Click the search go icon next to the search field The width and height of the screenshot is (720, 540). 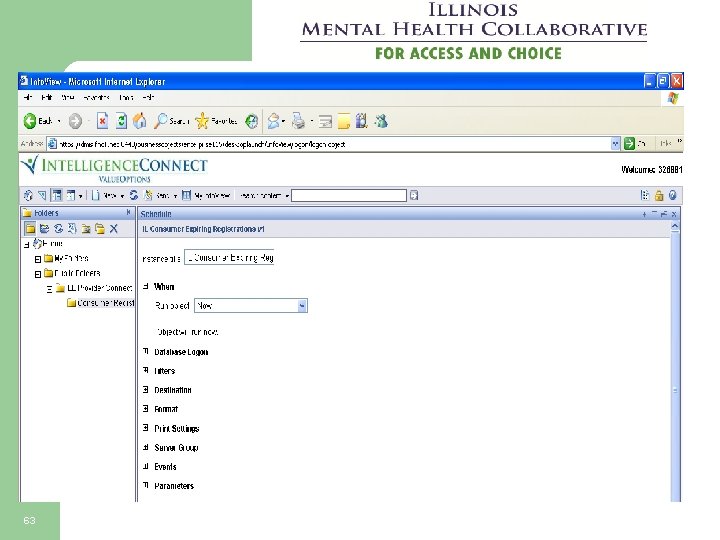pos(414,196)
